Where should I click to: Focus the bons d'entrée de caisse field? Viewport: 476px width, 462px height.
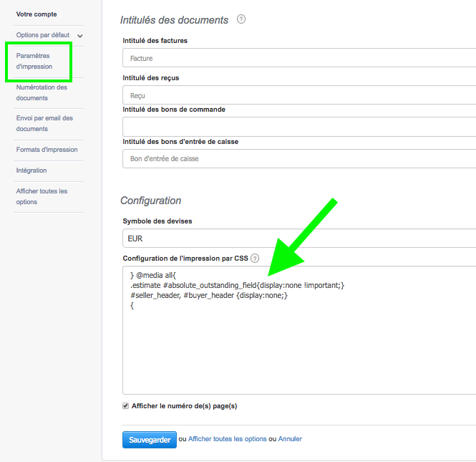[x=299, y=158]
